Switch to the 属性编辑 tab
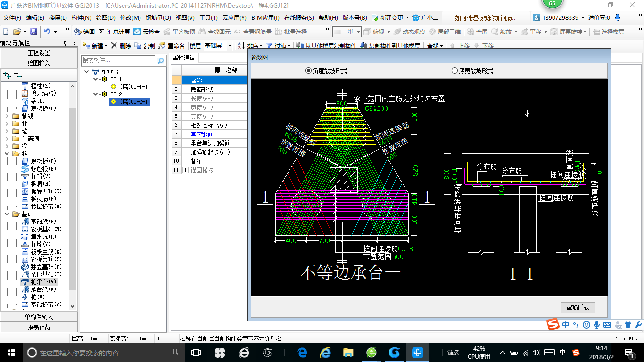 click(x=184, y=58)
